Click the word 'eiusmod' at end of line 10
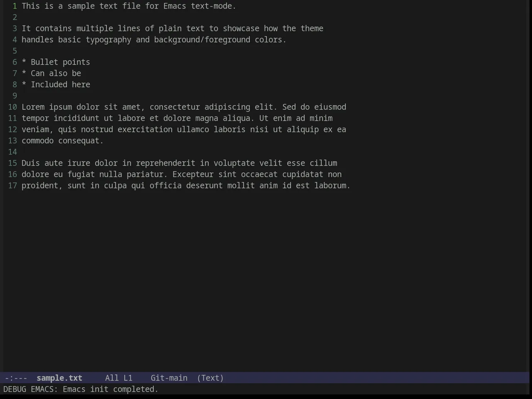 330,107
